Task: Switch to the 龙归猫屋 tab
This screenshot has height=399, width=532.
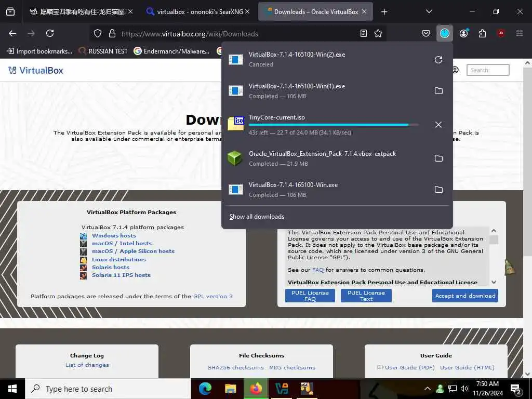Action: click(x=81, y=11)
